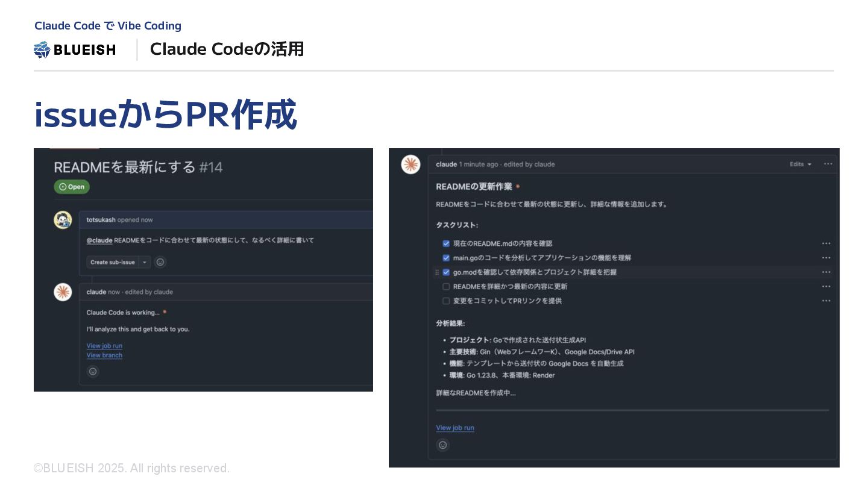Click the プロジェクト: Goで作成された送付状生成API line

coord(518,340)
